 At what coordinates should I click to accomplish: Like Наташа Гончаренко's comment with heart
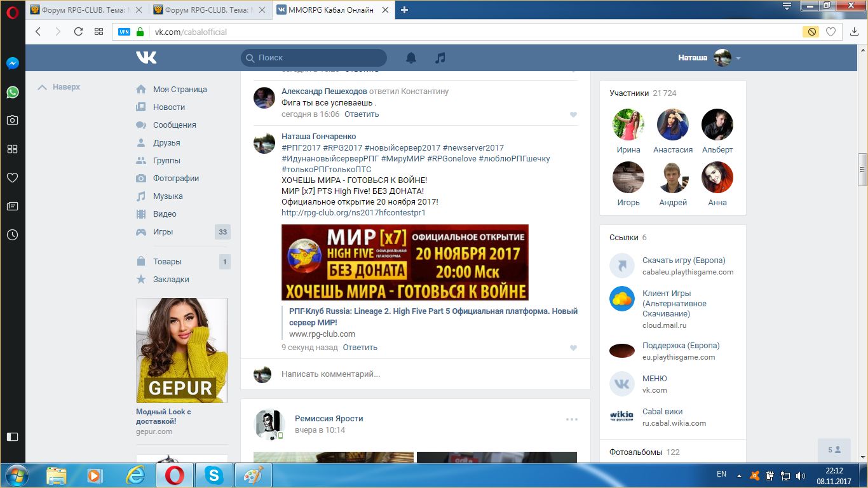tap(573, 348)
